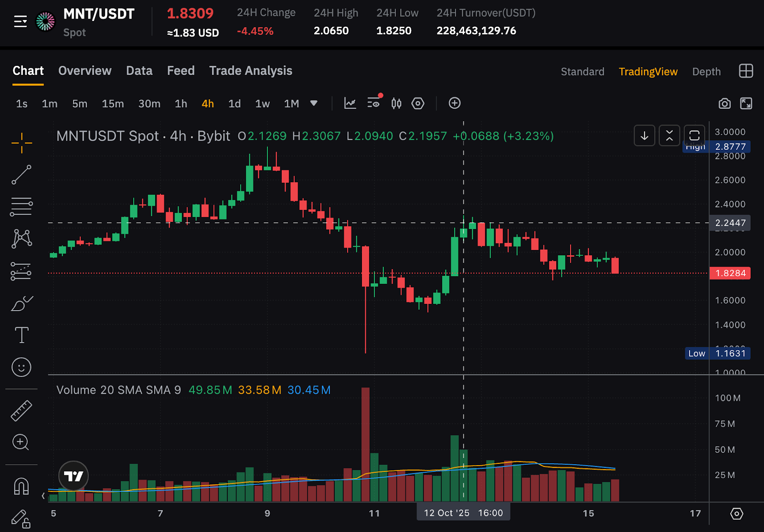Switch to the Trade Analysis tab

tap(251, 71)
